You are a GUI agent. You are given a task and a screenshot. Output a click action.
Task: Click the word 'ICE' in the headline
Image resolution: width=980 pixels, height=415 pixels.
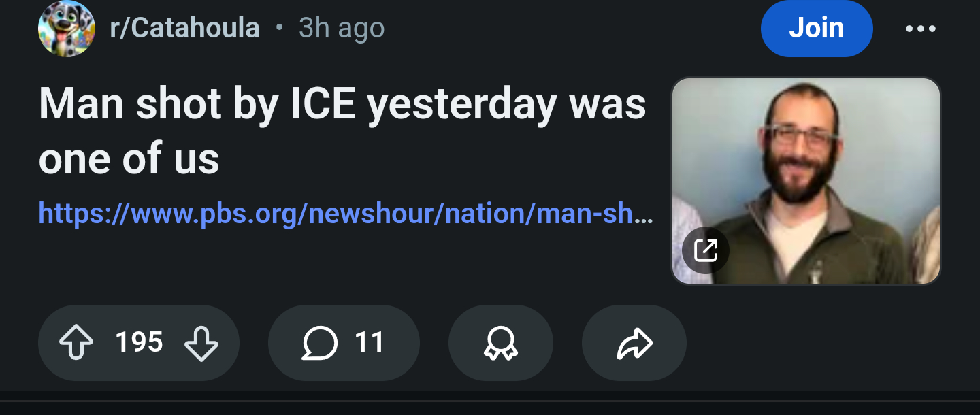(324, 105)
